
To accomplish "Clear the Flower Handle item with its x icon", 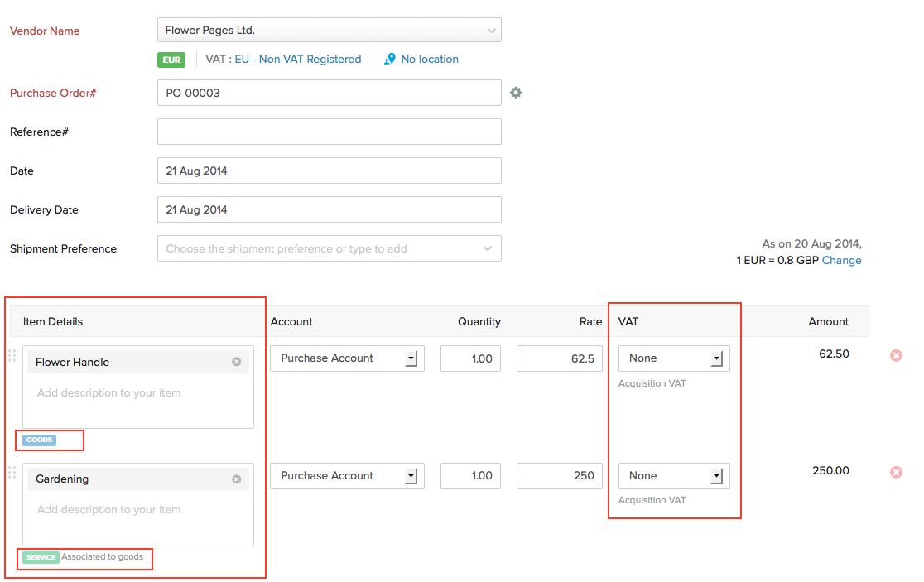I will (236, 361).
